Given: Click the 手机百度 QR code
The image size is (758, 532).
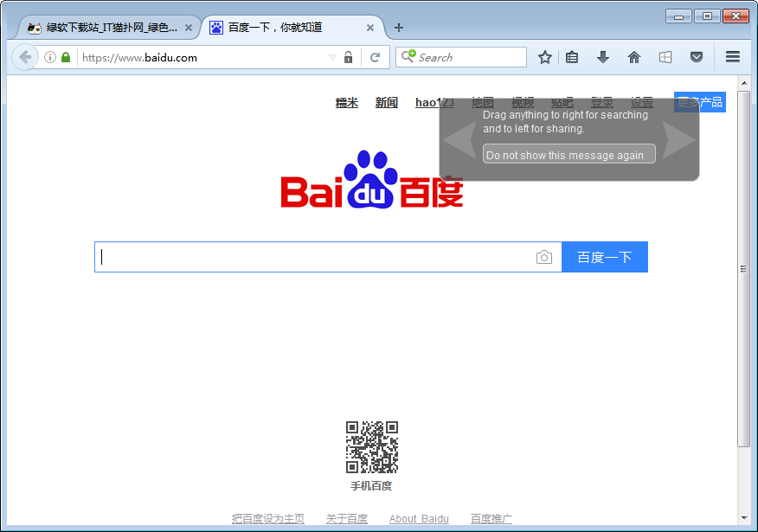Looking at the screenshot, I should [372, 447].
